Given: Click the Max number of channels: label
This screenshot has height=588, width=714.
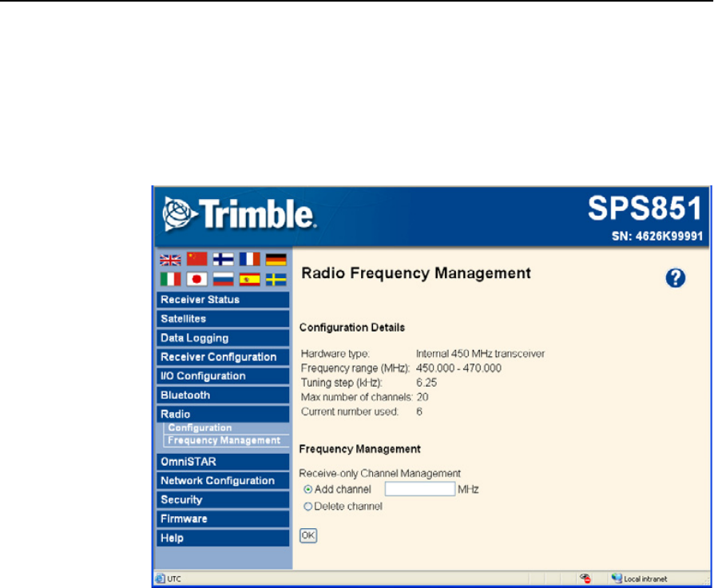Looking at the screenshot, I should coord(356,397).
